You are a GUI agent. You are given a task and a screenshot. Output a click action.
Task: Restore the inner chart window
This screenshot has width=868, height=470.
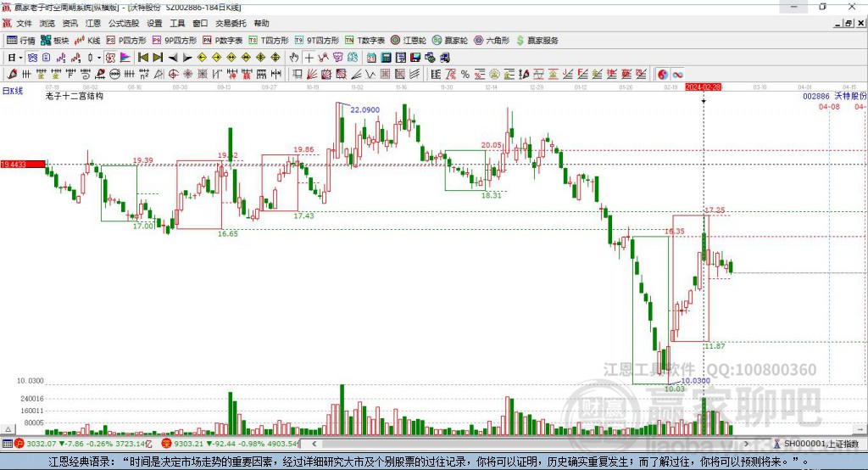click(848, 23)
